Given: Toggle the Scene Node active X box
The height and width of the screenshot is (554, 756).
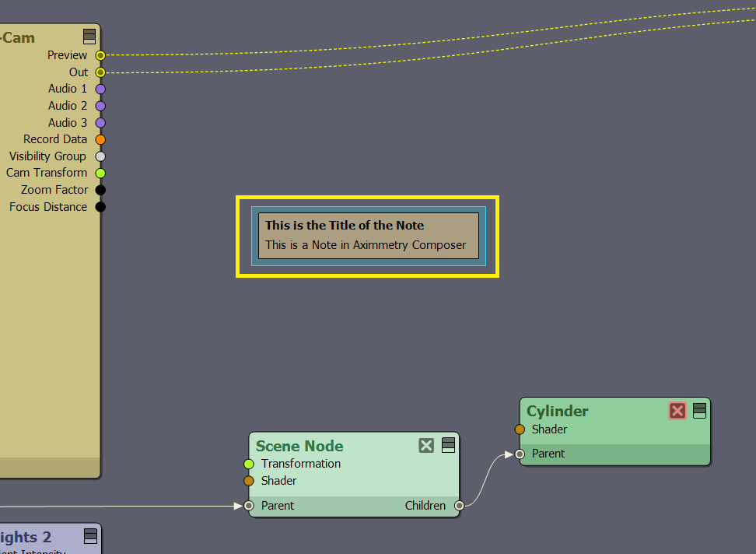Looking at the screenshot, I should 426,445.
